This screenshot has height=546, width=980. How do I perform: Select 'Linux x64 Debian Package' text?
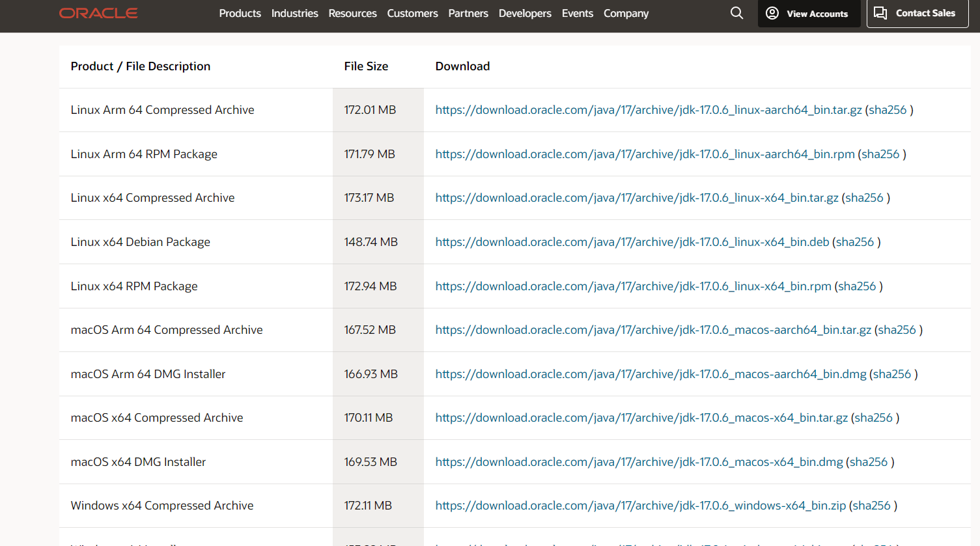coord(140,242)
